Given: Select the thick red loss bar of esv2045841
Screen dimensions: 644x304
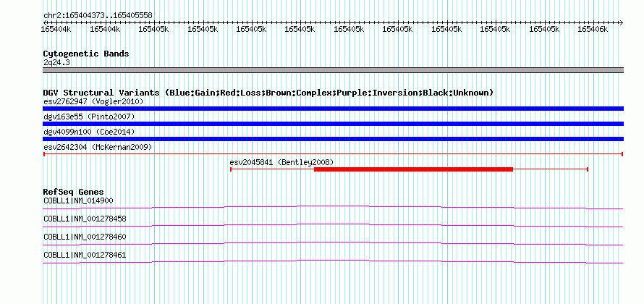Looking at the screenshot, I should click(x=414, y=169).
